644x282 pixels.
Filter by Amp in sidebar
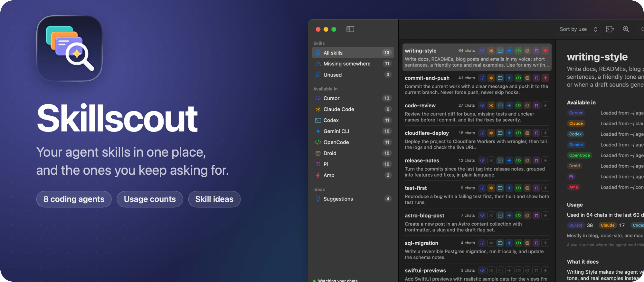[x=353, y=175]
